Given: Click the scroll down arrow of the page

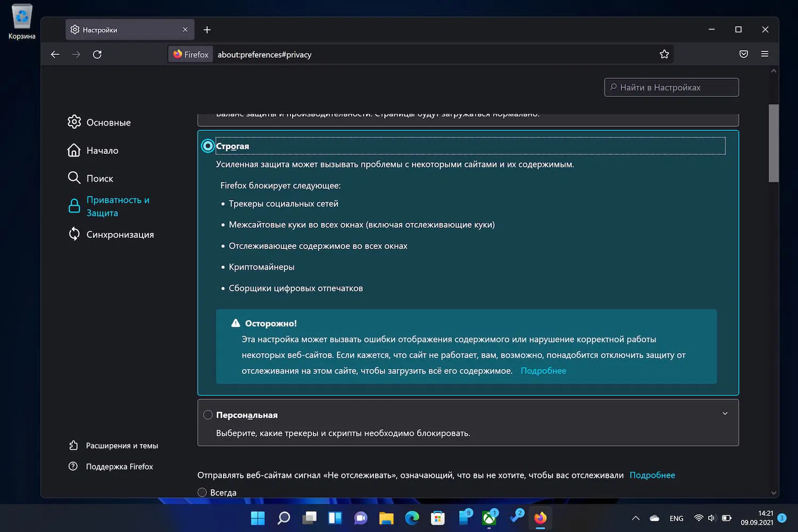Looking at the screenshot, I should click(774, 493).
